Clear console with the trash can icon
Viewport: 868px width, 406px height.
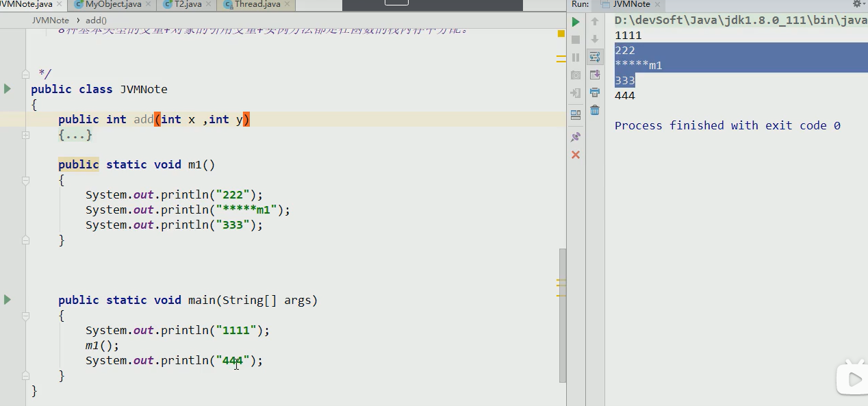pyautogui.click(x=595, y=110)
